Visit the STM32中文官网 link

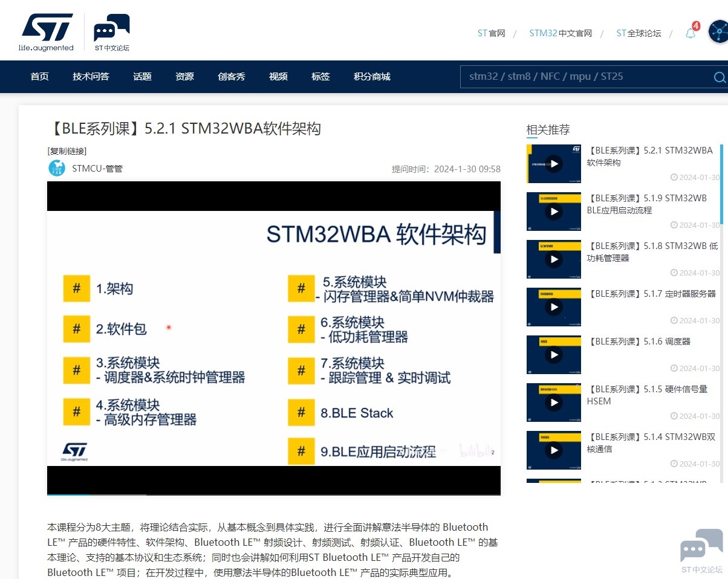coord(561,33)
